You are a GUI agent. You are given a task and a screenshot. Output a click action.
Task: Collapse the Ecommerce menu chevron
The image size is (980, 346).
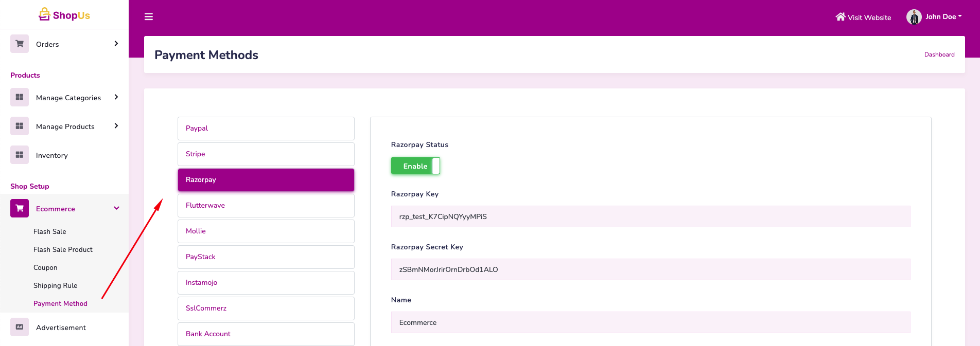tap(116, 208)
